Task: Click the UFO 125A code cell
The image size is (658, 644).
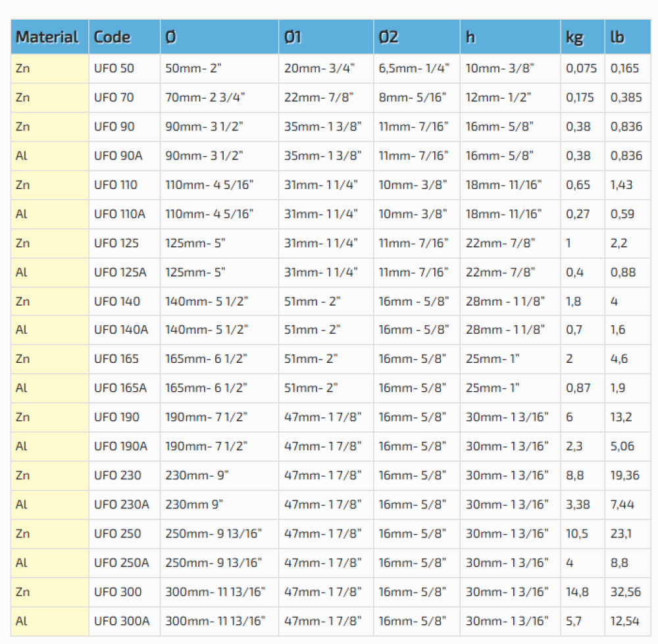Action: coord(120,272)
